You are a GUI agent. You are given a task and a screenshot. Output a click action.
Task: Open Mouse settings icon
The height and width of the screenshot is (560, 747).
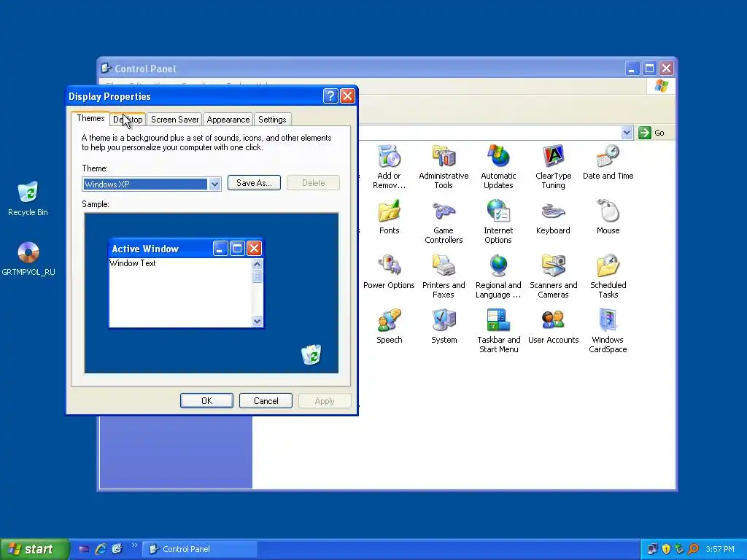pyautogui.click(x=608, y=211)
